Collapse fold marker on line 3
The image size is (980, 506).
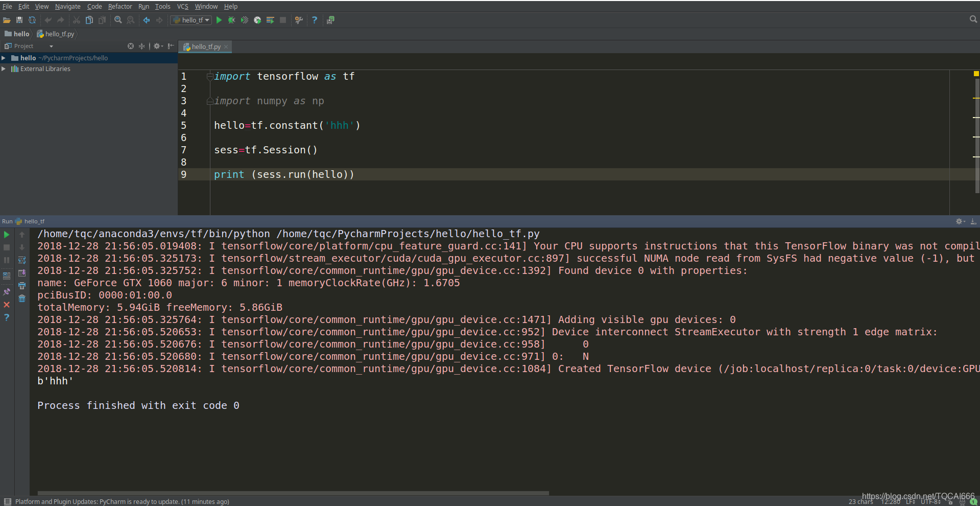[x=209, y=101]
